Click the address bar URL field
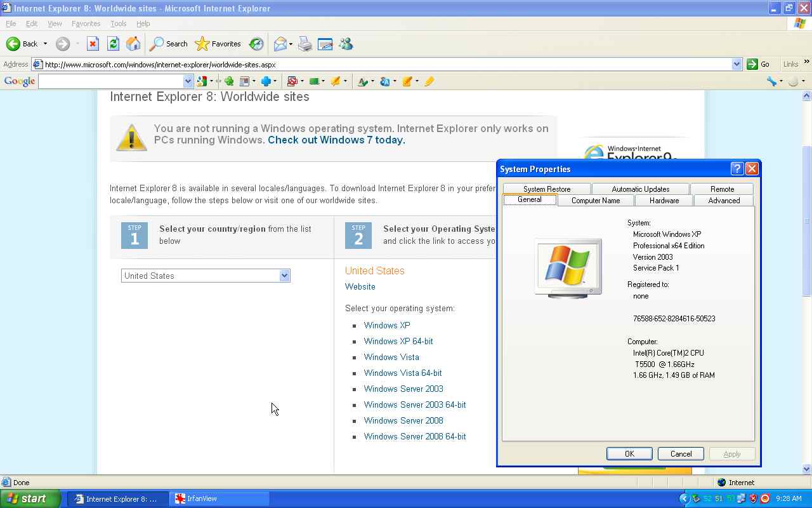The image size is (812, 508). pyautogui.click(x=387, y=64)
